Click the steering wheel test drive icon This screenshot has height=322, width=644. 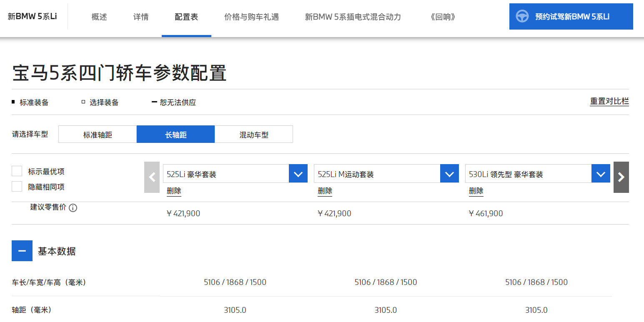coord(522,16)
